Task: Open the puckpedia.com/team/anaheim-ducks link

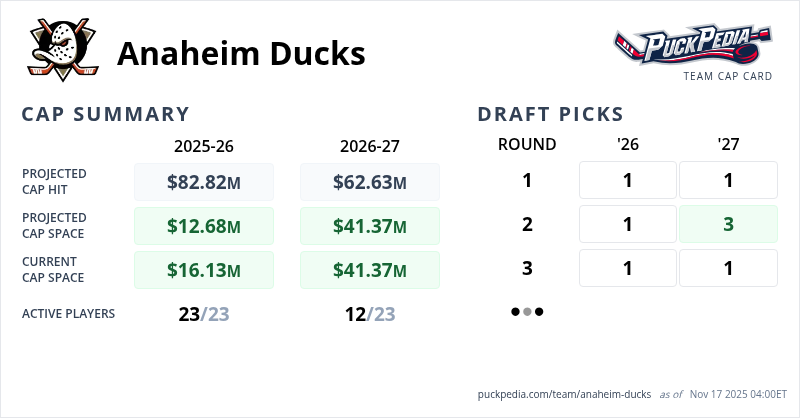Action: (565, 394)
